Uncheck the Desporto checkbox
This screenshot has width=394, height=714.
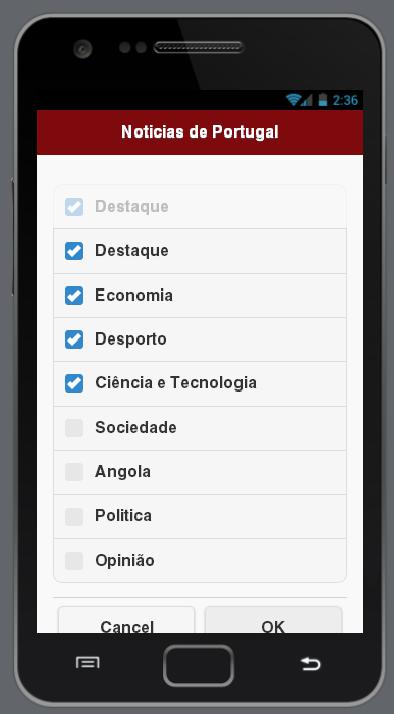[x=74, y=339]
